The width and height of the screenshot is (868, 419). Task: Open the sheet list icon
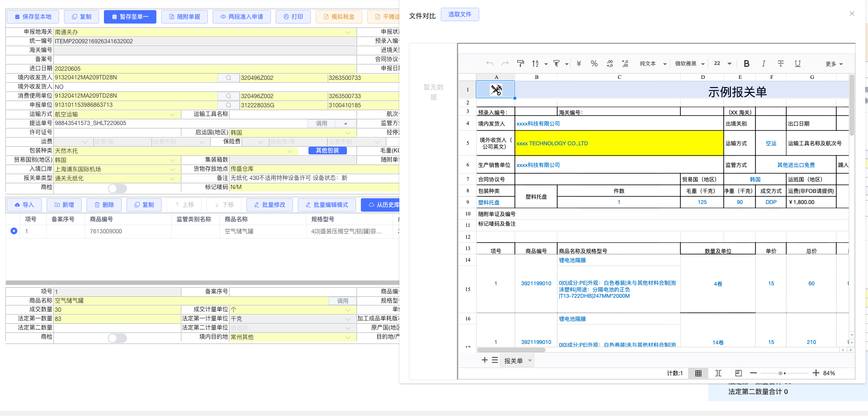(495, 360)
